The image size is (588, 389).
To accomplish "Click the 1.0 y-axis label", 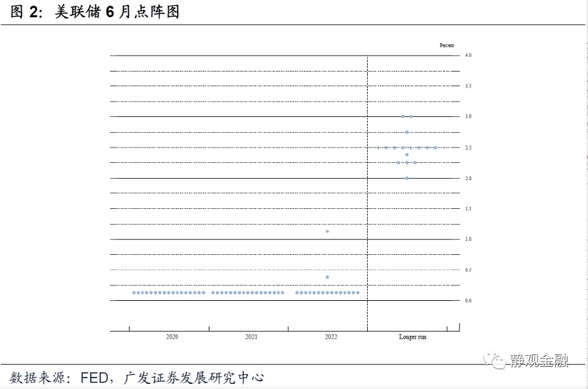I will [469, 239].
